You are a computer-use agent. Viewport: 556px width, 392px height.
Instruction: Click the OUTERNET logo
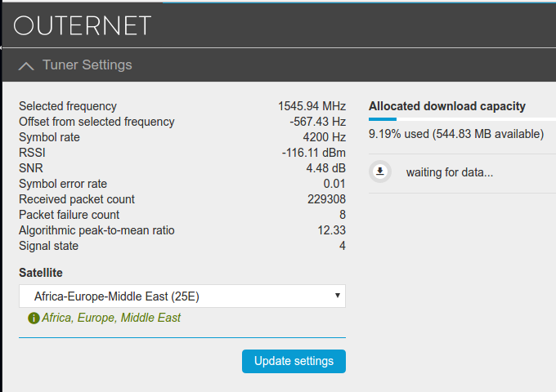(x=83, y=25)
